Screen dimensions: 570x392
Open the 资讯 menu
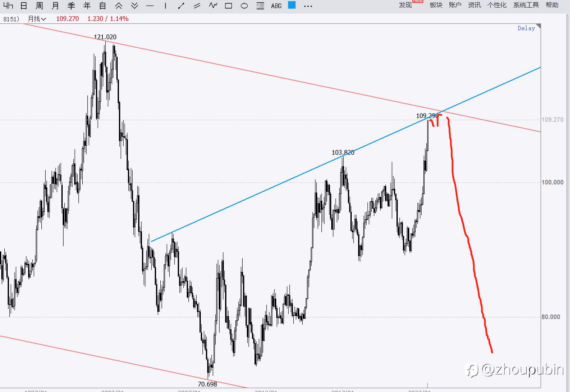tap(474, 5)
